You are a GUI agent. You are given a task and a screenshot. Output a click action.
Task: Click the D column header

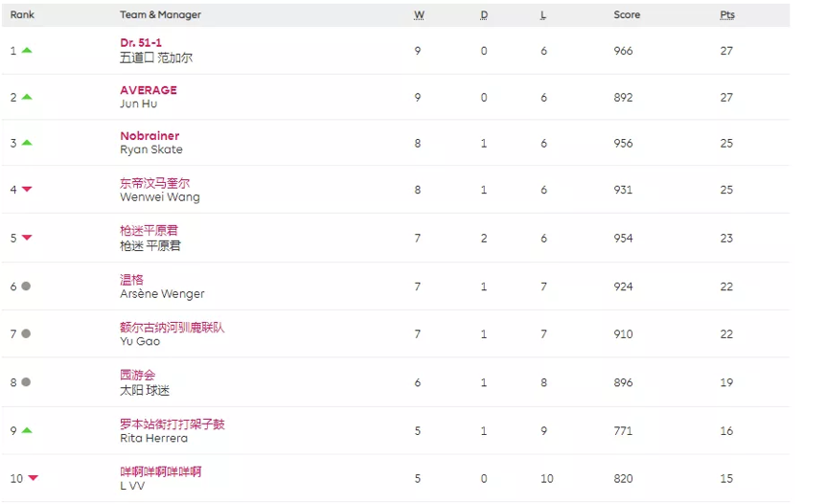[484, 15]
